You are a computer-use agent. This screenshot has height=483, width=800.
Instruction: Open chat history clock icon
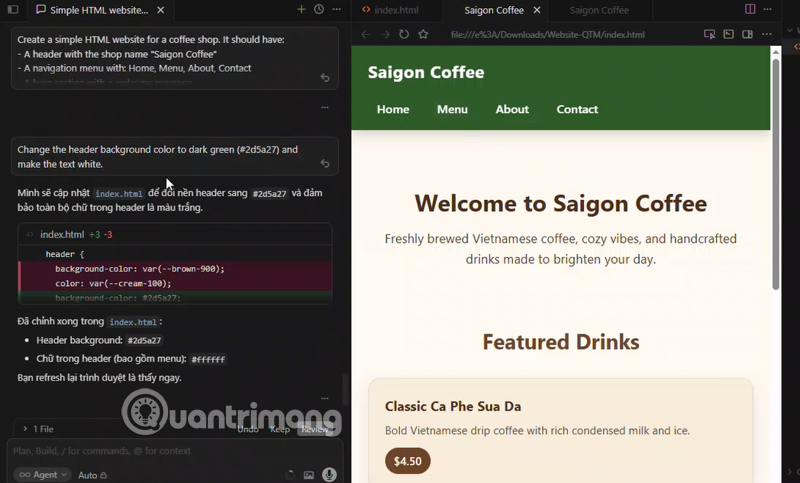point(319,9)
